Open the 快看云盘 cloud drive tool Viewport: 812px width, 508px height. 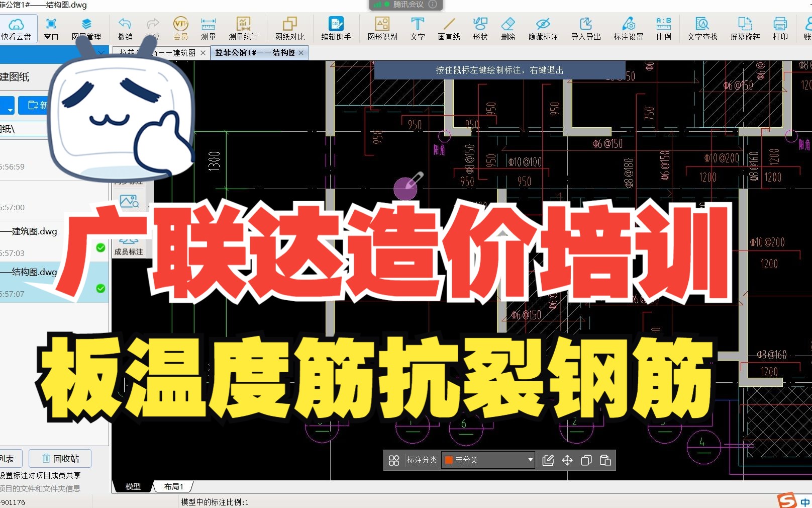(17, 29)
